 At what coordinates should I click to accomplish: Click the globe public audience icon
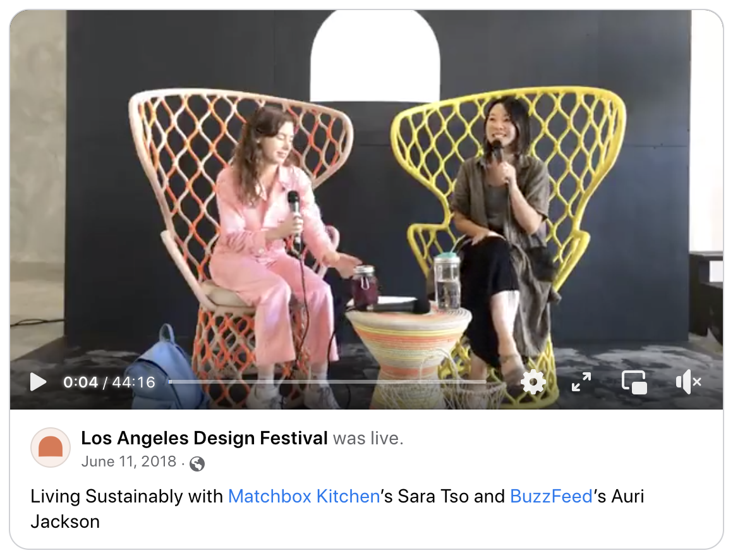[x=197, y=463]
